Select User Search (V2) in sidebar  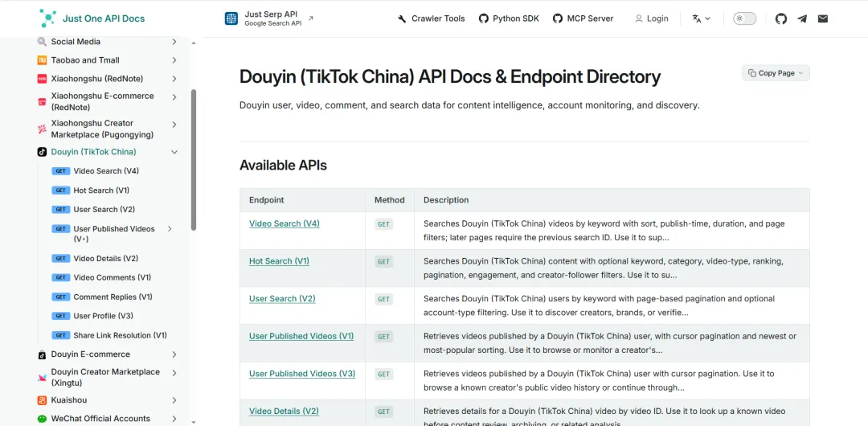(104, 210)
